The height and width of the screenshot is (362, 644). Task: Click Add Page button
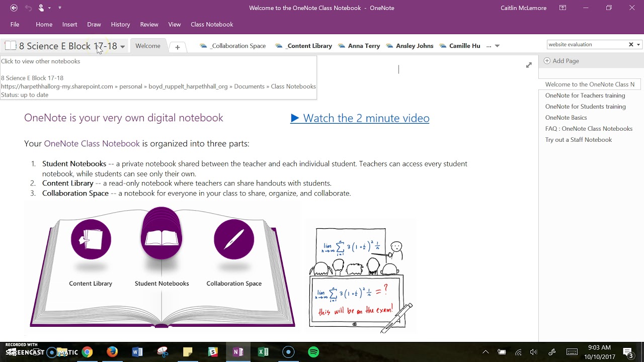[x=561, y=61]
